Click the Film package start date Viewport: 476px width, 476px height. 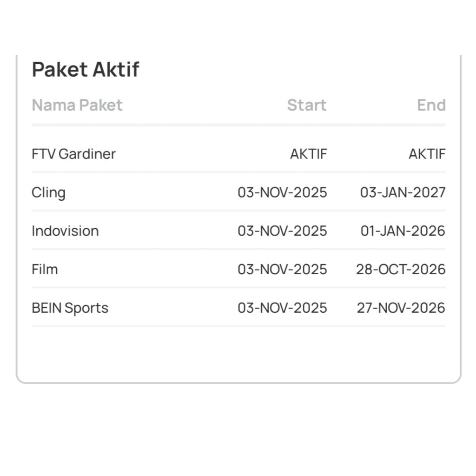click(282, 270)
